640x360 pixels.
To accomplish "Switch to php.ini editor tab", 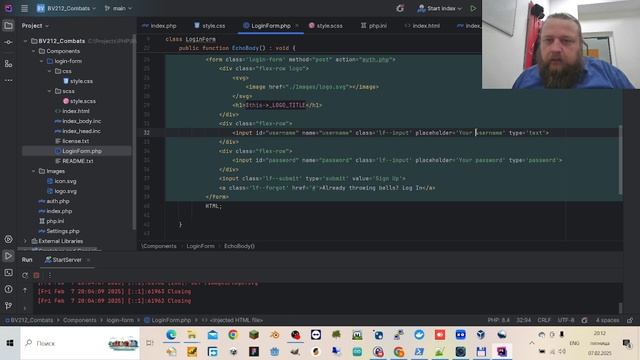I will 373,26.
